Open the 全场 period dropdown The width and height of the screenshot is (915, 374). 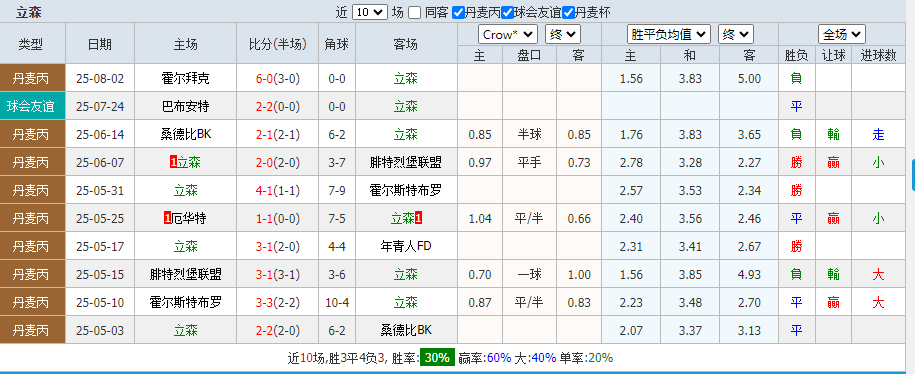[x=842, y=34]
